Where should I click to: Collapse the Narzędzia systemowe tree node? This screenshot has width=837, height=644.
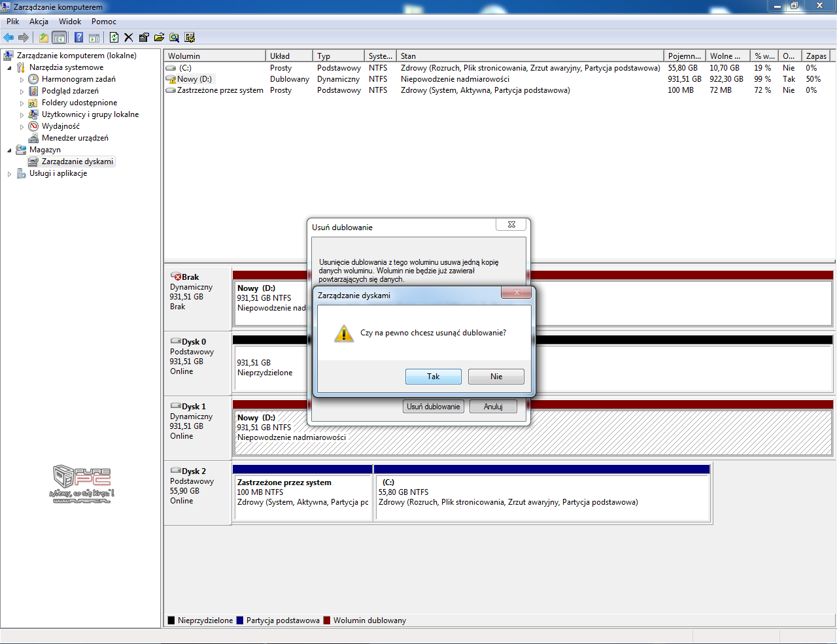9,68
